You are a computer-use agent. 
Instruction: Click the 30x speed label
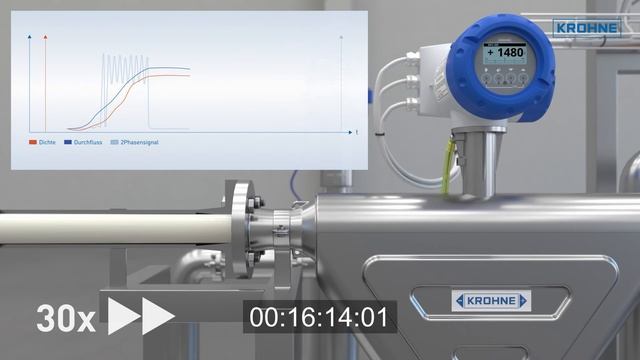tap(66, 318)
